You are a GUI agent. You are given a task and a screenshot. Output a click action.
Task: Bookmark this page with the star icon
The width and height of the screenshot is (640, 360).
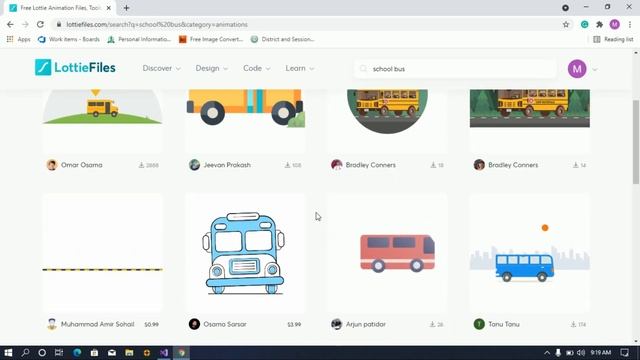click(x=566, y=24)
